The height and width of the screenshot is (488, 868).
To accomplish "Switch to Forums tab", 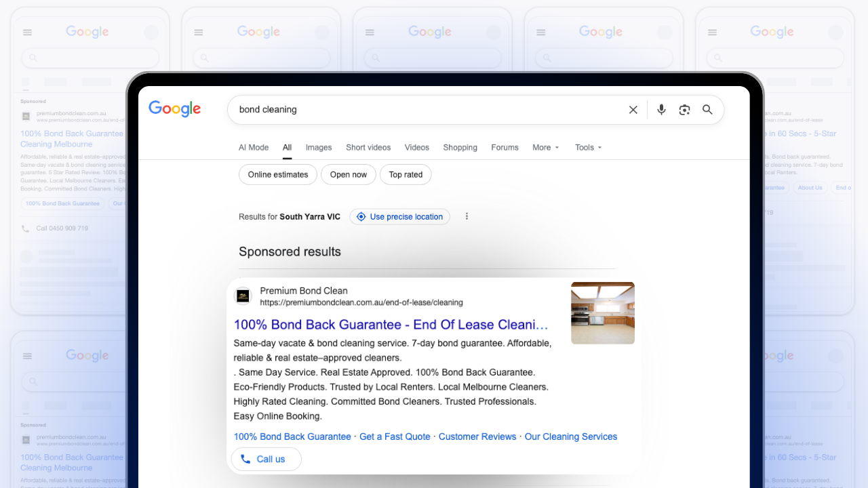I will coord(505,147).
